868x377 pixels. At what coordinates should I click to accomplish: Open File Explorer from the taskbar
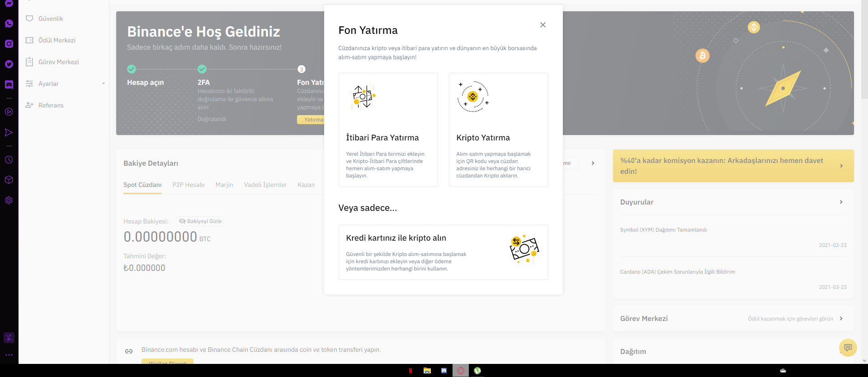(427, 371)
